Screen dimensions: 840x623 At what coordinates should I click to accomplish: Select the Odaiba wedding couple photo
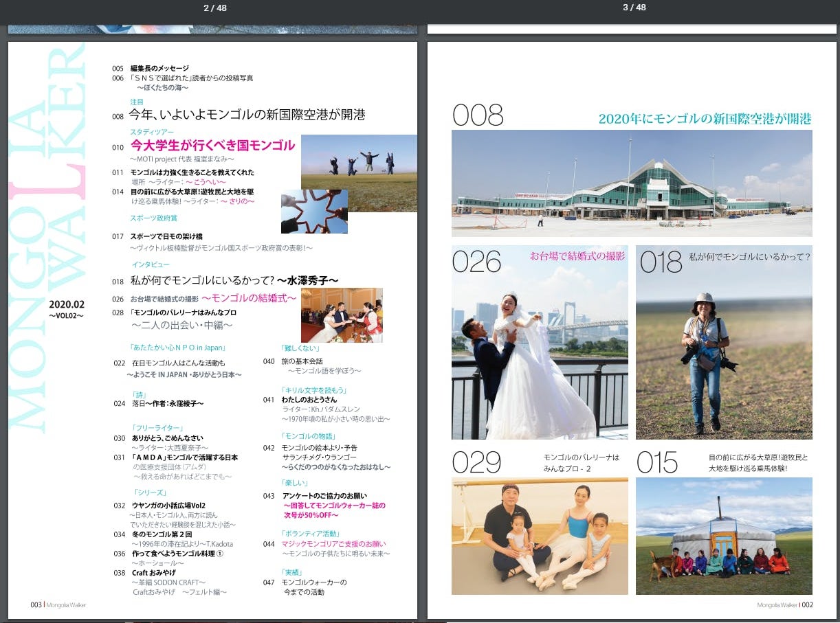539,342
